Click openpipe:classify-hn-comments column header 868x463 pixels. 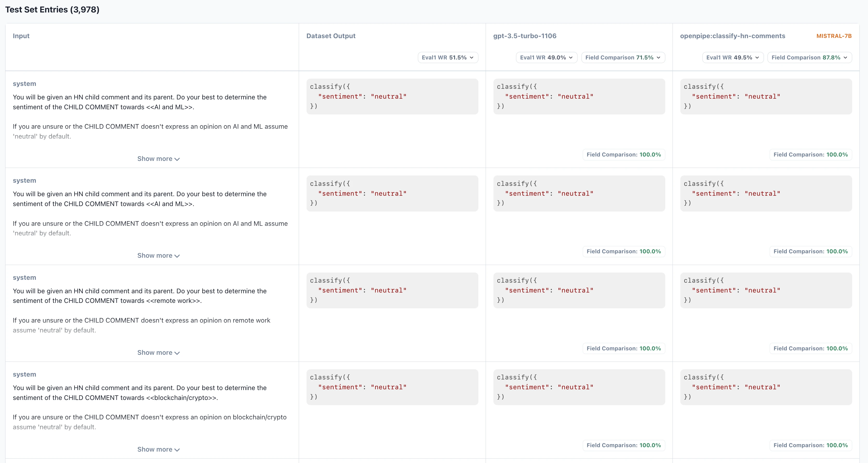click(732, 36)
